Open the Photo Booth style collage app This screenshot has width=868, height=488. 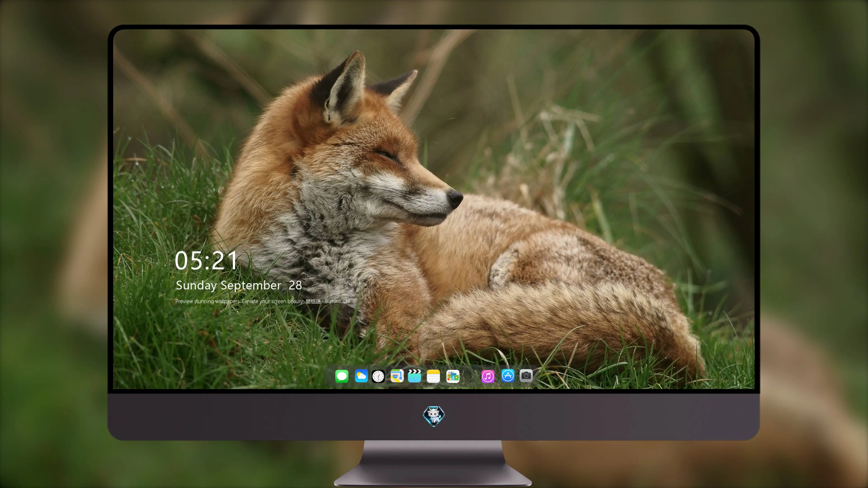(x=453, y=376)
